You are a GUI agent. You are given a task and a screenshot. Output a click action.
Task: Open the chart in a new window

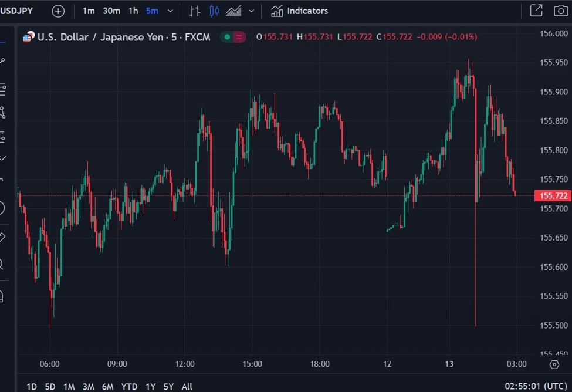click(x=537, y=11)
